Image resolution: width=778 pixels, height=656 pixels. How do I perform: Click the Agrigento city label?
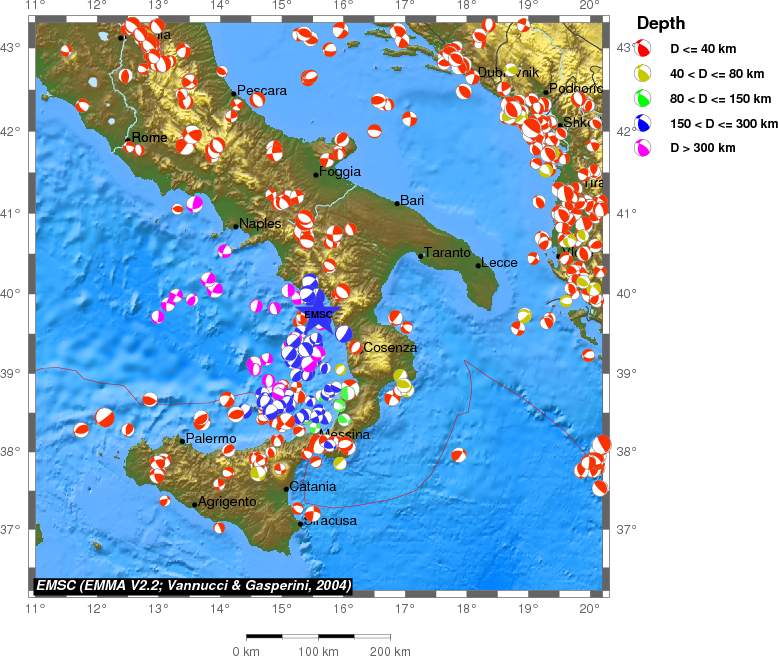pyautogui.click(x=227, y=502)
